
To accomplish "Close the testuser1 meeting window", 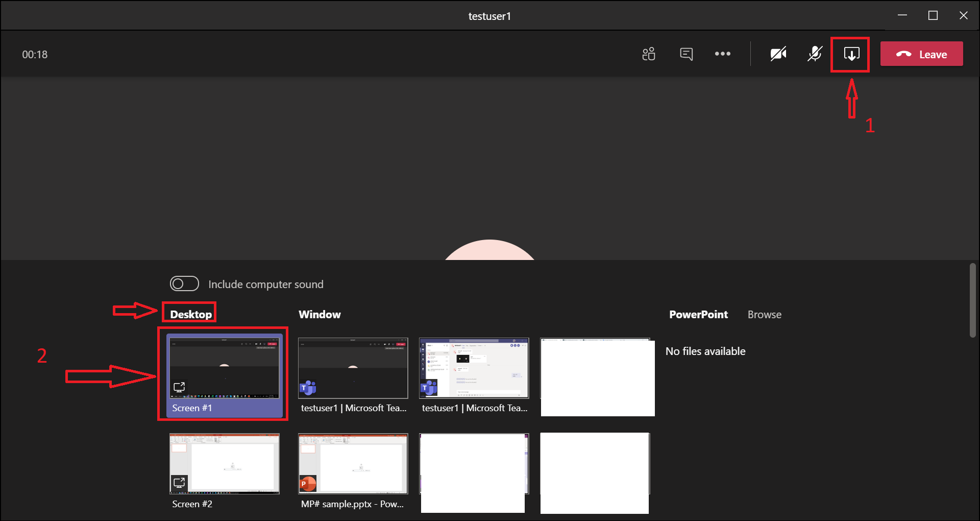I will (964, 15).
